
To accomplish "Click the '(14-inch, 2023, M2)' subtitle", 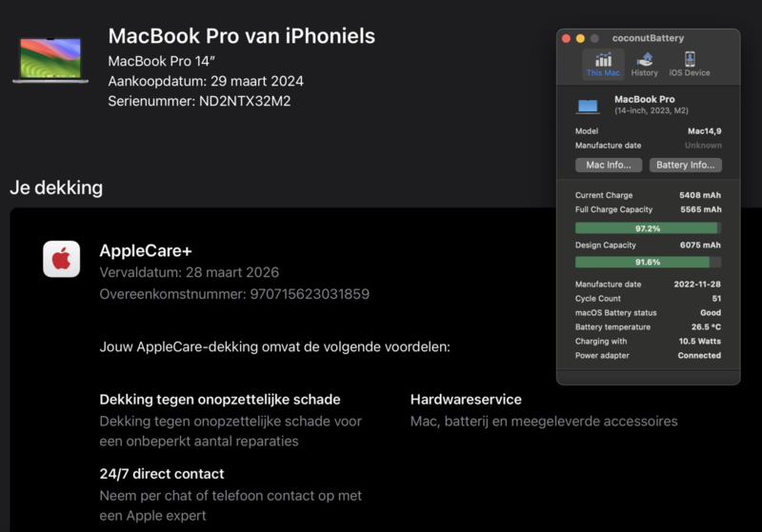I will point(652,110).
